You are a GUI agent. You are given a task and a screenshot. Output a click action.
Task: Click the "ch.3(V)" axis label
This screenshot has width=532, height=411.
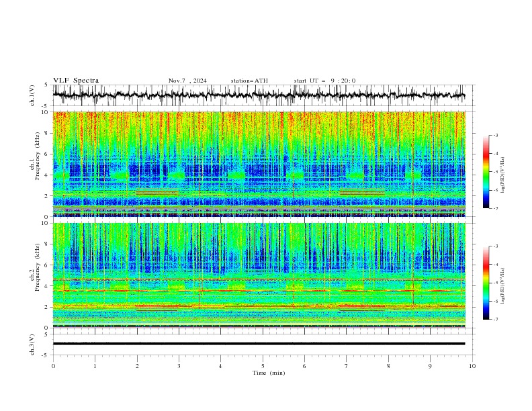[x=32, y=345]
